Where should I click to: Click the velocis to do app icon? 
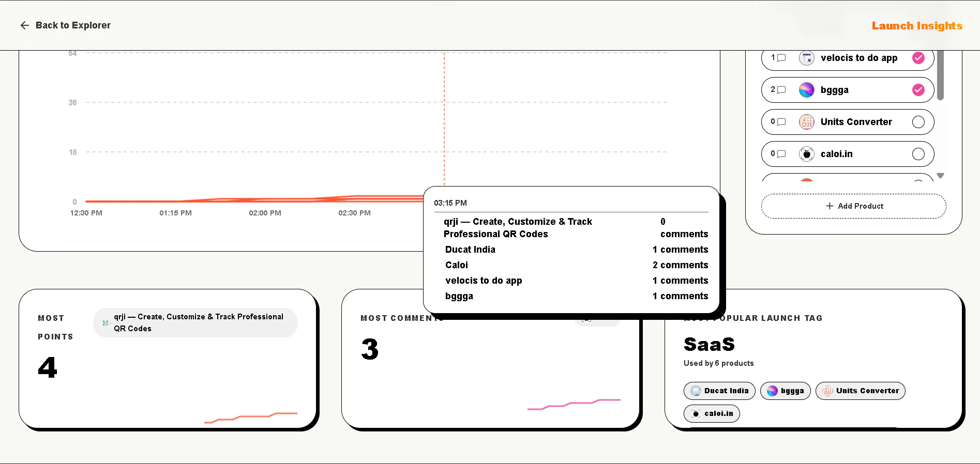point(807,58)
